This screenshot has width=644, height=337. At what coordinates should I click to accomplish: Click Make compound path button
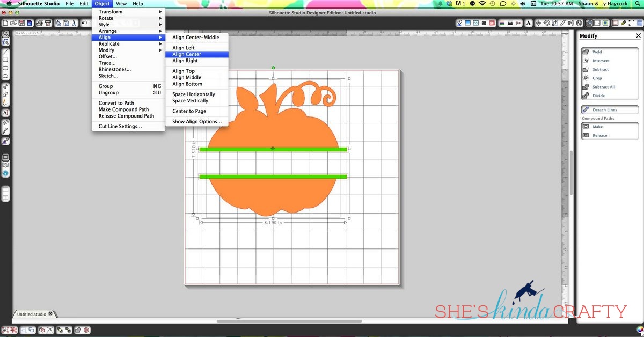610,127
